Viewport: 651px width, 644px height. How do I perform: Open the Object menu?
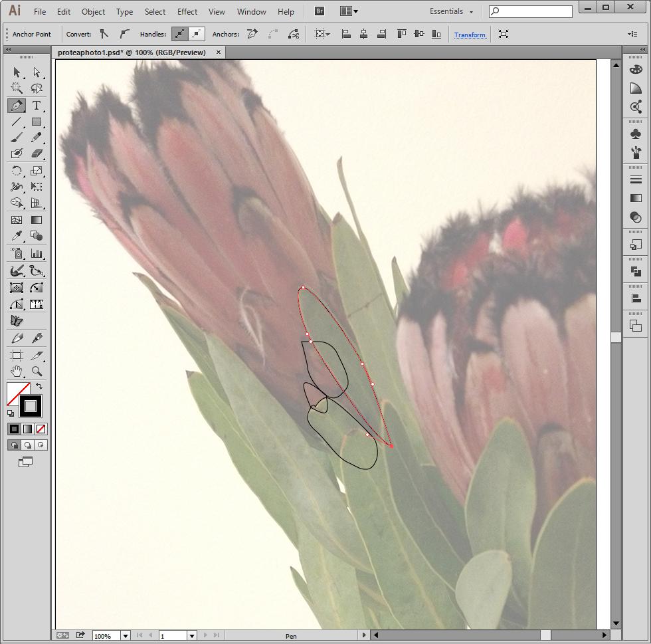point(94,12)
